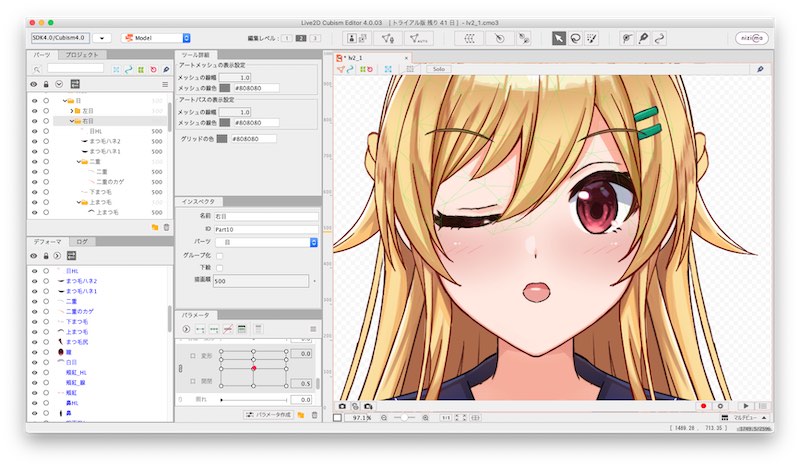This screenshot has height=467, width=800.
Task: Click the camera snapshot icon below canvas
Action: 342,406
